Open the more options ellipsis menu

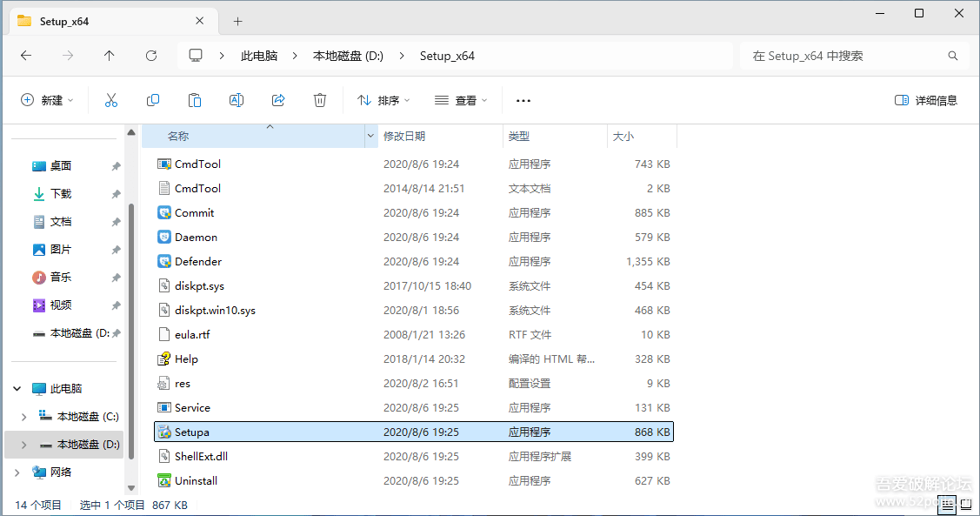523,100
